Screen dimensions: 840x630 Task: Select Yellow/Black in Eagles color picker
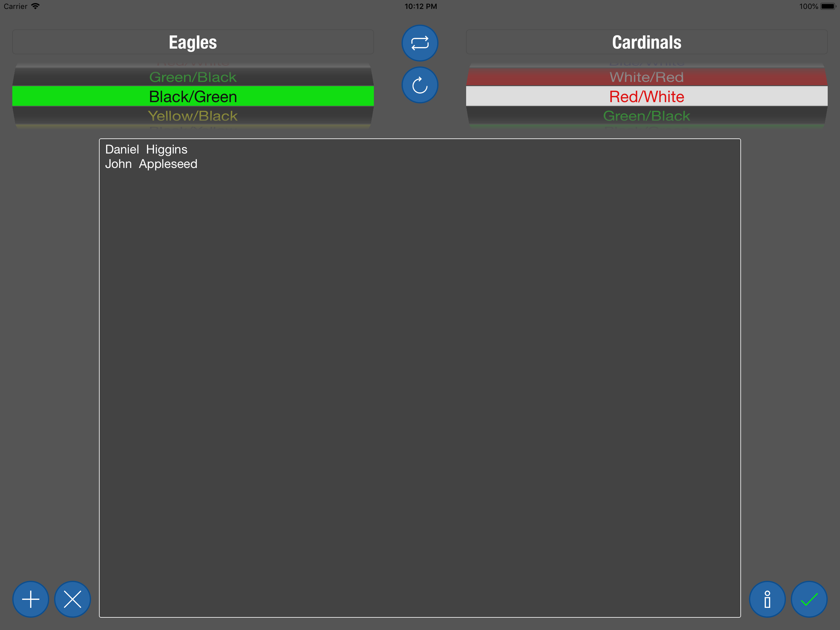tap(193, 116)
